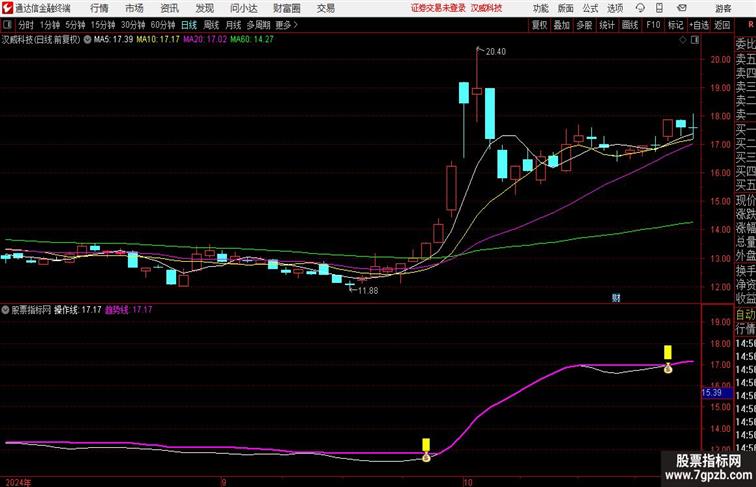
Task: Click the MA20: 17.02 indicator value
Action: point(204,40)
